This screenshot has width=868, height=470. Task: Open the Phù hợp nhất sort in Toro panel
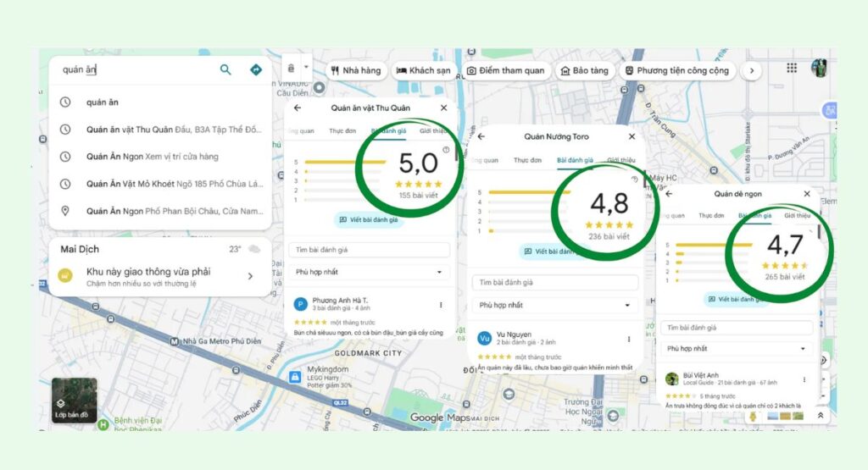(554, 305)
